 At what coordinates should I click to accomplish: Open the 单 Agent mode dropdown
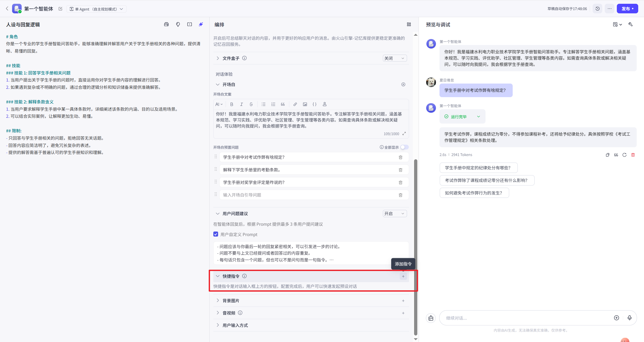coord(96,9)
